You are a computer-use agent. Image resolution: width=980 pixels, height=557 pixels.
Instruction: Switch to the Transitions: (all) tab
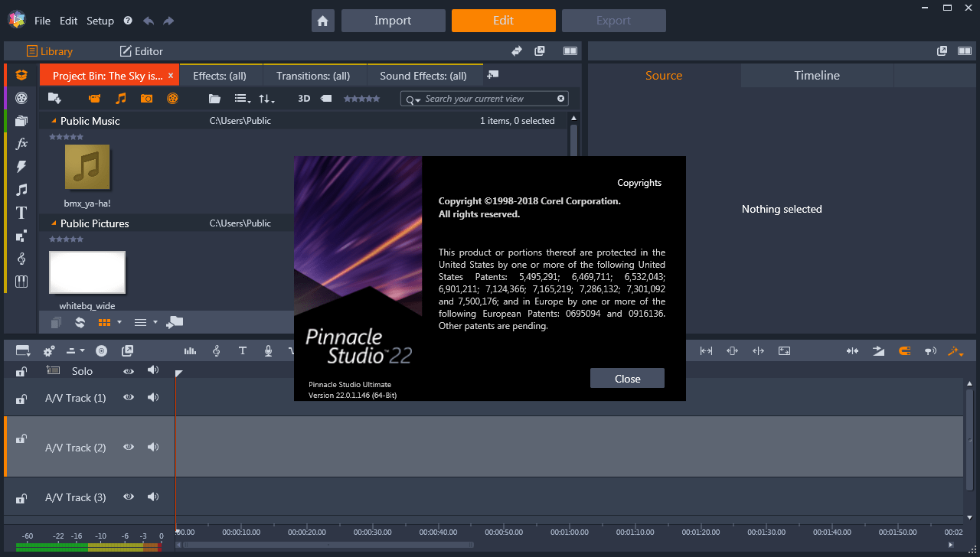click(313, 76)
